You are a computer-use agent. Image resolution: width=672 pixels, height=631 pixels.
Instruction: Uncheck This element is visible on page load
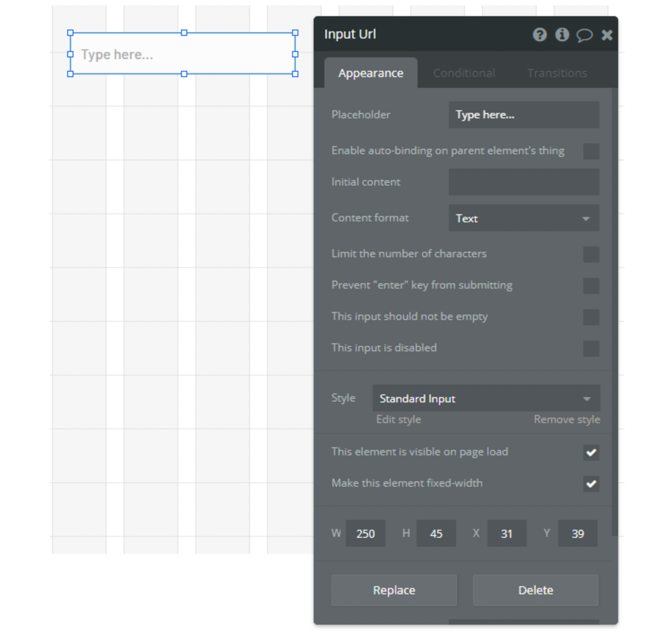click(591, 452)
